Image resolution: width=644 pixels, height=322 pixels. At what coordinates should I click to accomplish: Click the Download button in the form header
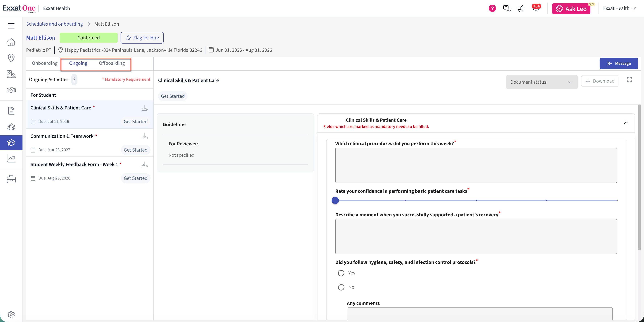pyautogui.click(x=600, y=81)
